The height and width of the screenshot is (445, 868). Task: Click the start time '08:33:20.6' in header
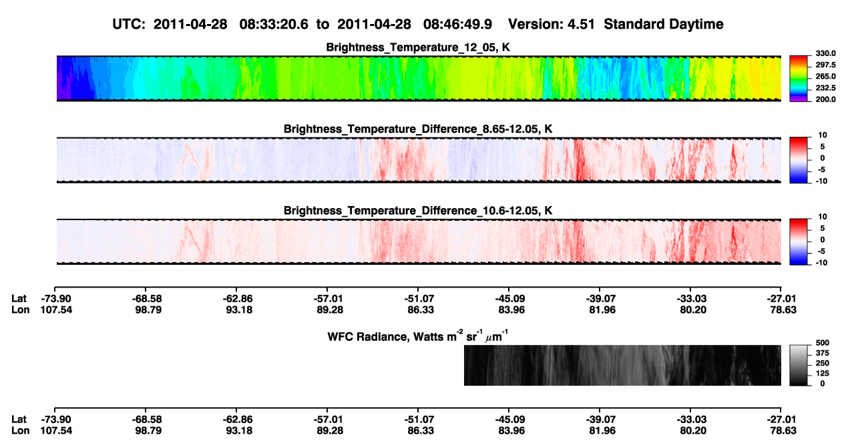(274, 24)
